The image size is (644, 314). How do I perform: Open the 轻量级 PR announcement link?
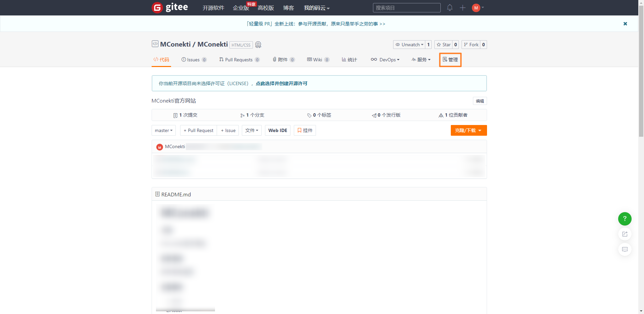[x=316, y=24]
